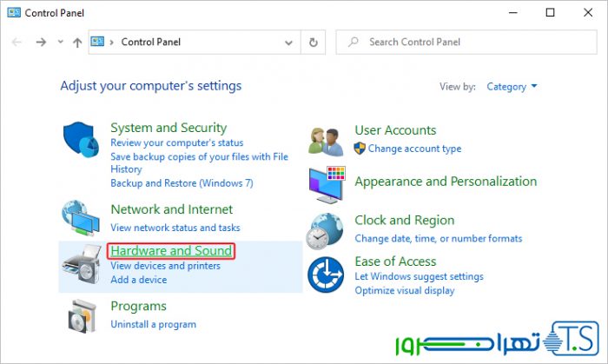
Task: Click Uninstall a program link
Action: (153, 324)
